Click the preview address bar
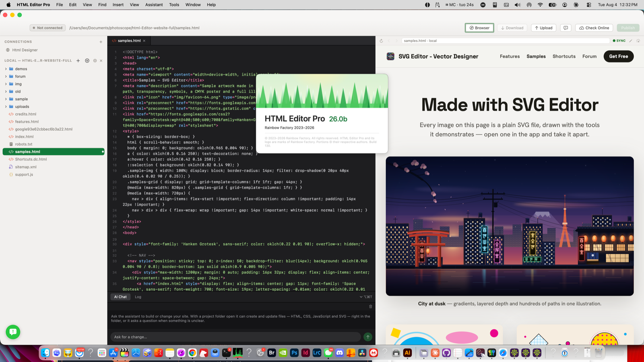The image size is (644, 362). point(506,41)
